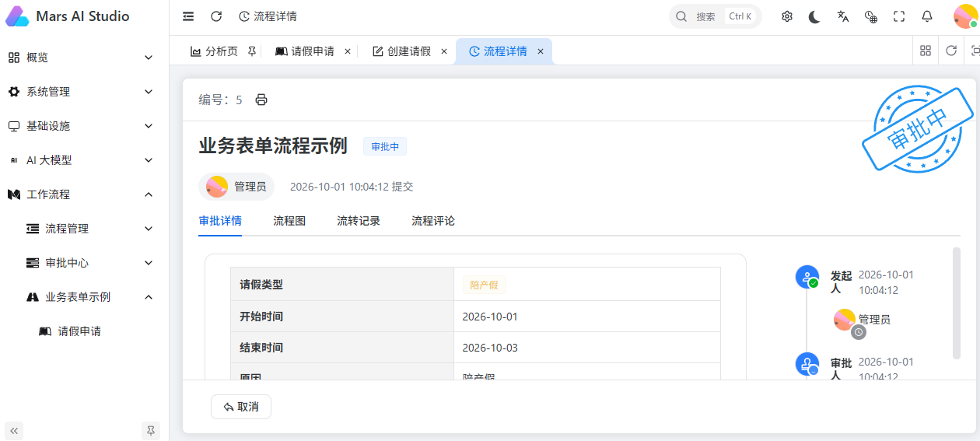Click timeline panel vertical scrollbar
Image resolution: width=980 pixels, height=441 pixels.
957,303
